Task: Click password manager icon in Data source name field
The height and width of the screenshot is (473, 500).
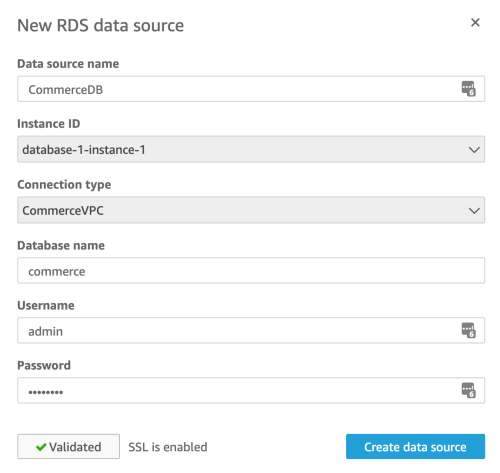Action: point(468,89)
